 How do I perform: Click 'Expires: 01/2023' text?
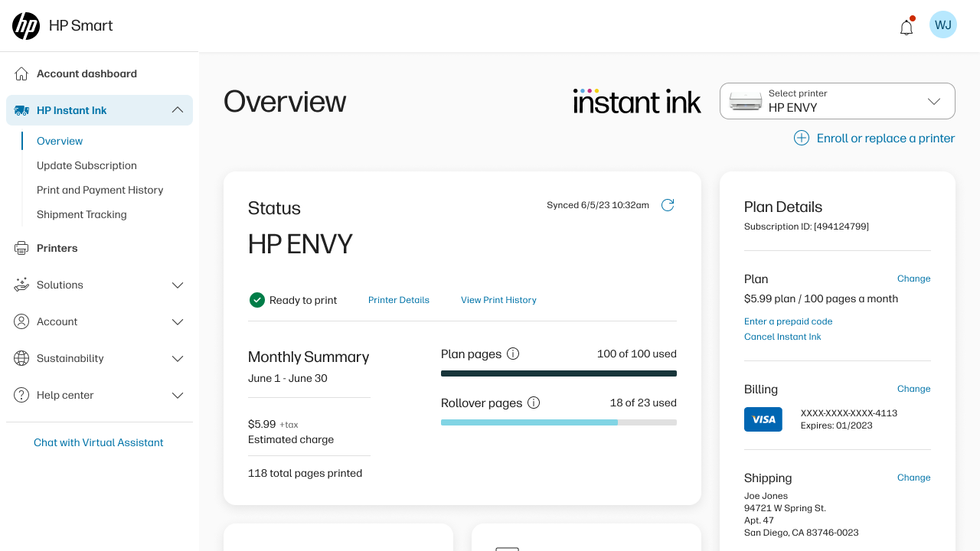click(x=837, y=425)
